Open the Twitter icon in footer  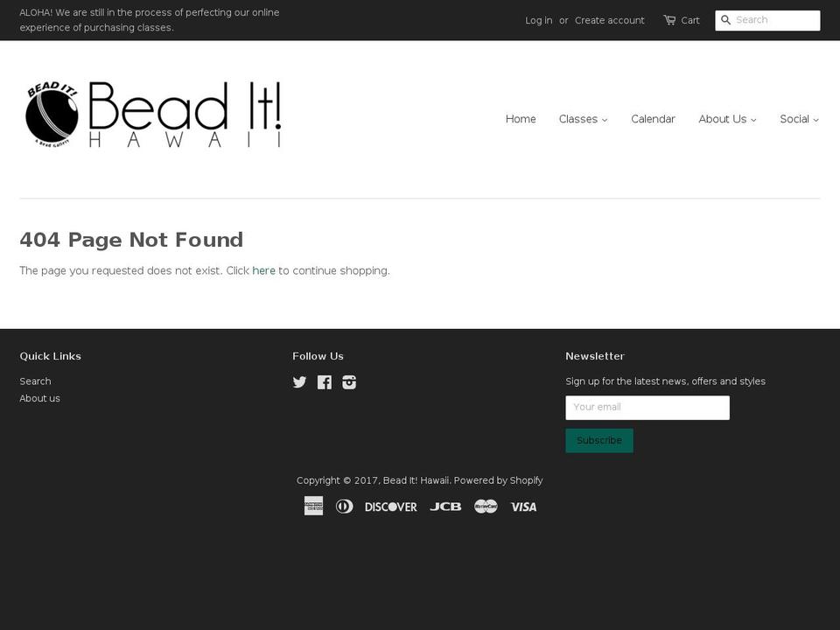point(299,382)
